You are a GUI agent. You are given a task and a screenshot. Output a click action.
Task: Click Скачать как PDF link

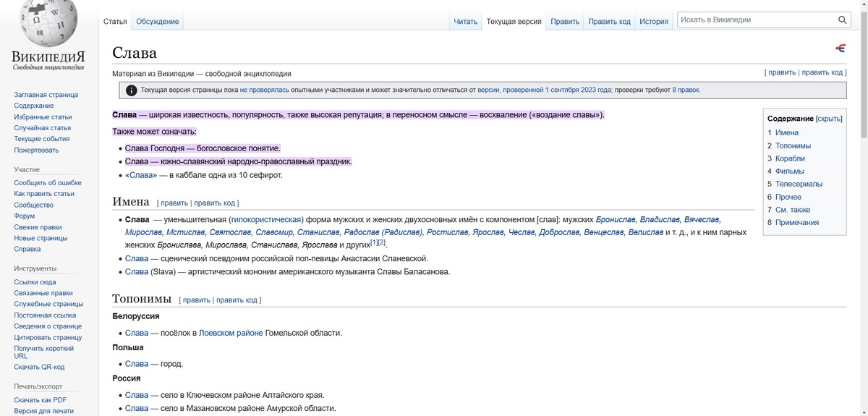click(x=41, y=400)
